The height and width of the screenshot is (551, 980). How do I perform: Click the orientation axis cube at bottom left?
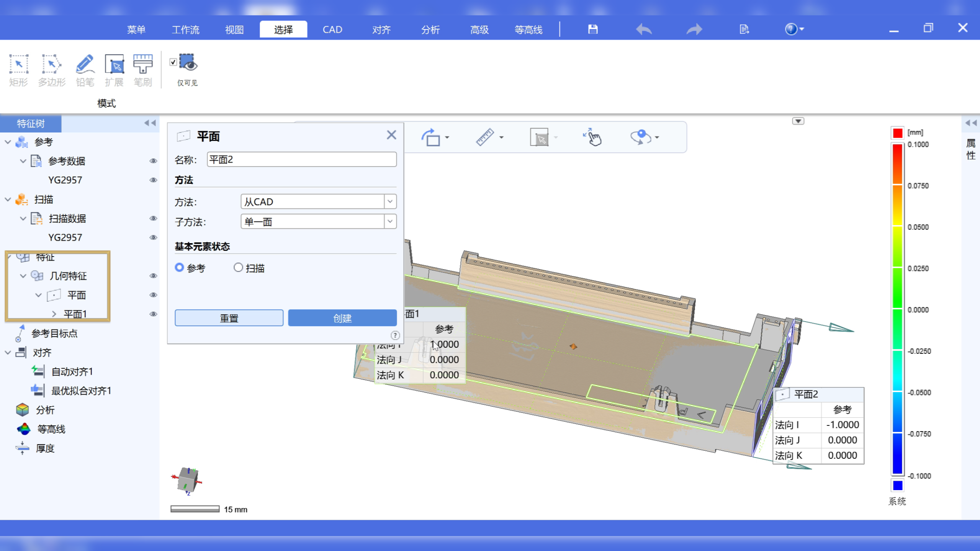point(187,481)
